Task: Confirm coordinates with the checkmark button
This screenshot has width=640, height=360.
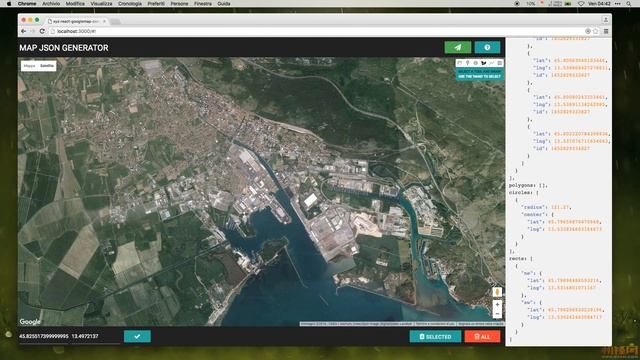Action: coord(137,336)
